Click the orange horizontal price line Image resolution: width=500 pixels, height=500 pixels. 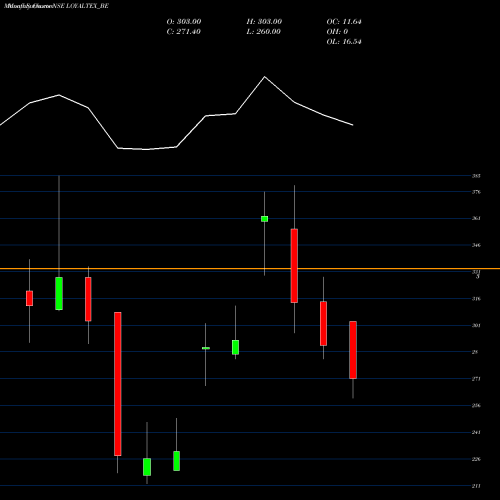(250, 268)
